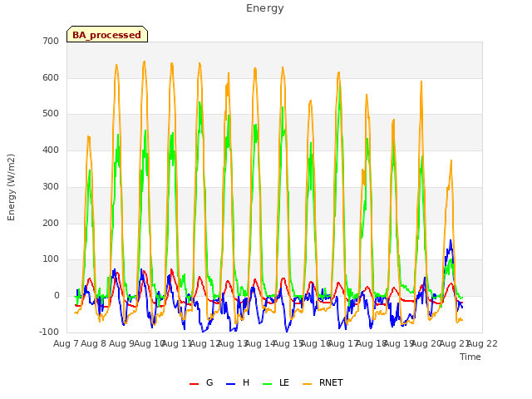Screen dimensions: 532x399
Task: Click the 700 y-axis tick label
Action: click(x=51, y=41)
